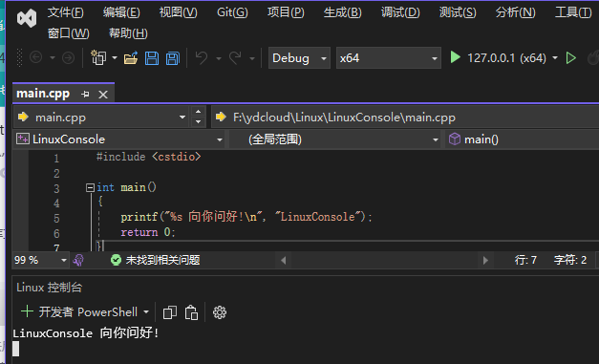Open the 帮助(H) menu
Image resolution: width=599 pixels, height=364 pixels.
pyautogui.click(x=128, y=33)
